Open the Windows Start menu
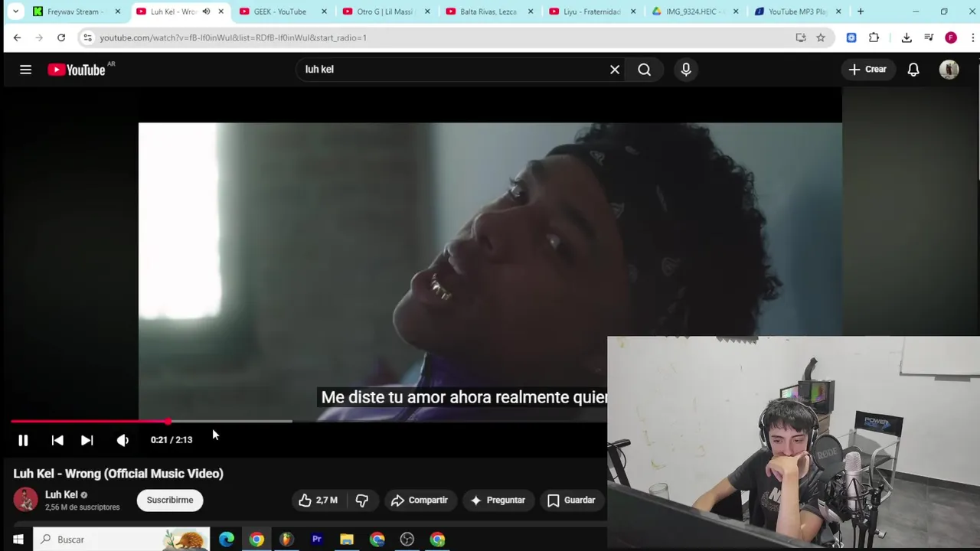The height and width of the screenshot is (551, 980). [x=18, y=540]
